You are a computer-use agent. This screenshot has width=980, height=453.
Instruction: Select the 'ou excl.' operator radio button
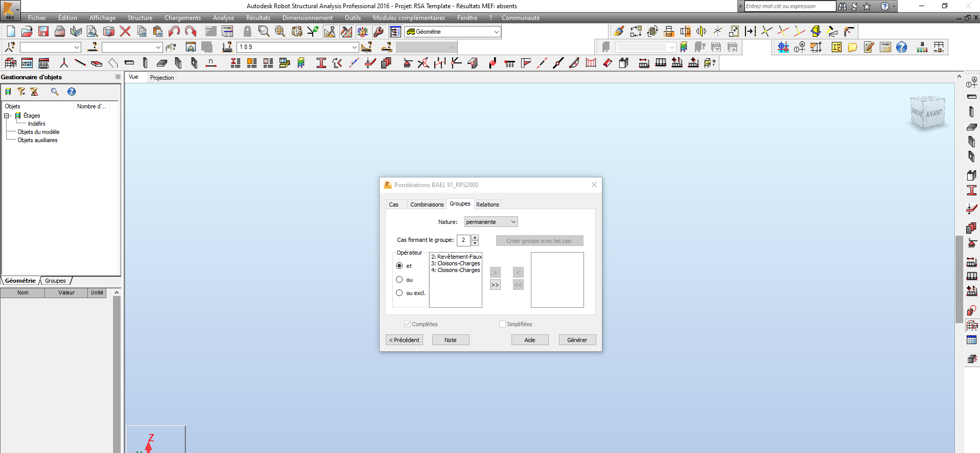(400, 293)
